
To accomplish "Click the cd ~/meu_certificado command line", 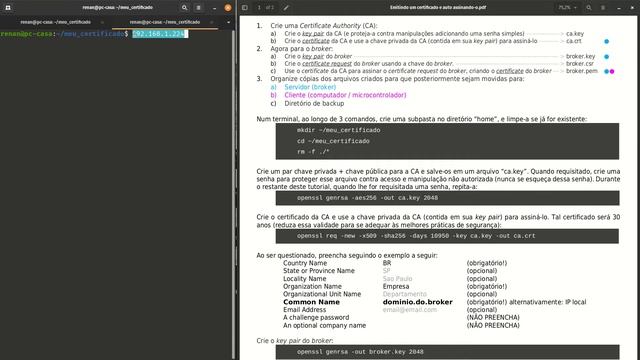I will (333, 141).
